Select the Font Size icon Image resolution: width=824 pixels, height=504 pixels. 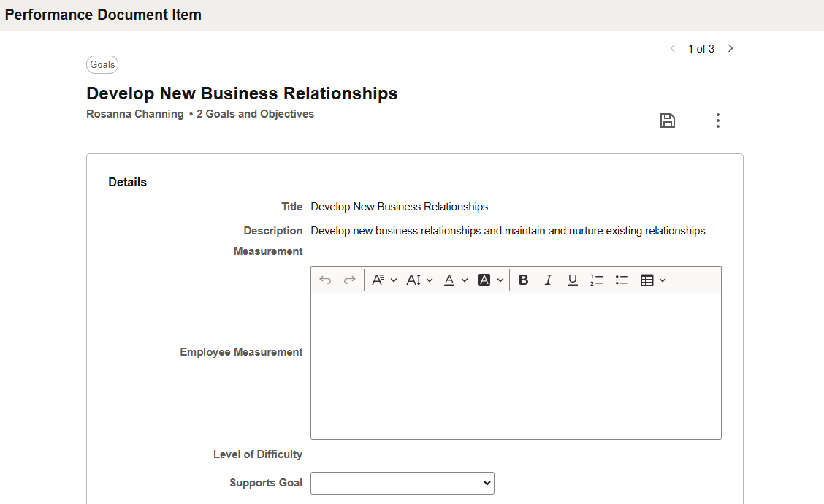(379, 280)
